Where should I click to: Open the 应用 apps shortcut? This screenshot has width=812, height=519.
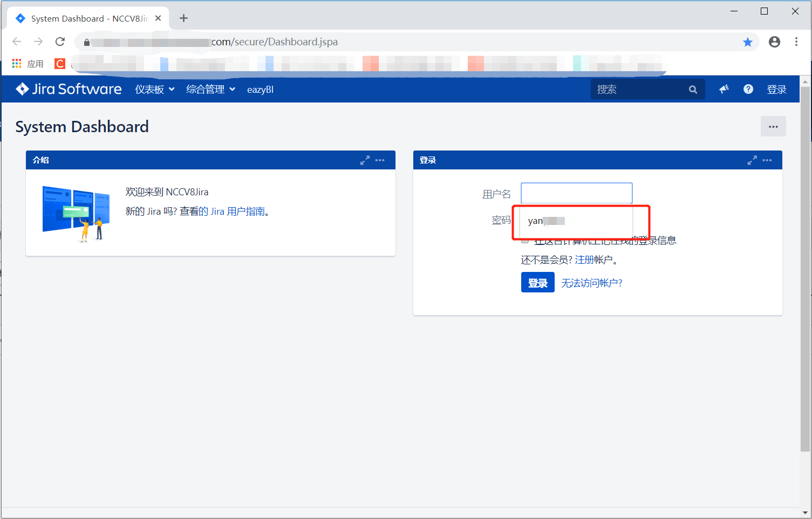click(28, 64)
